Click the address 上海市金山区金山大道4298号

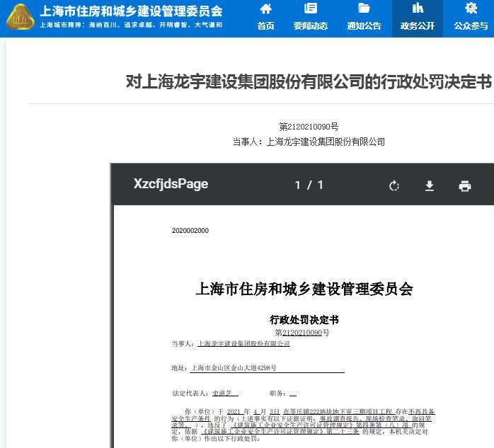234,367
